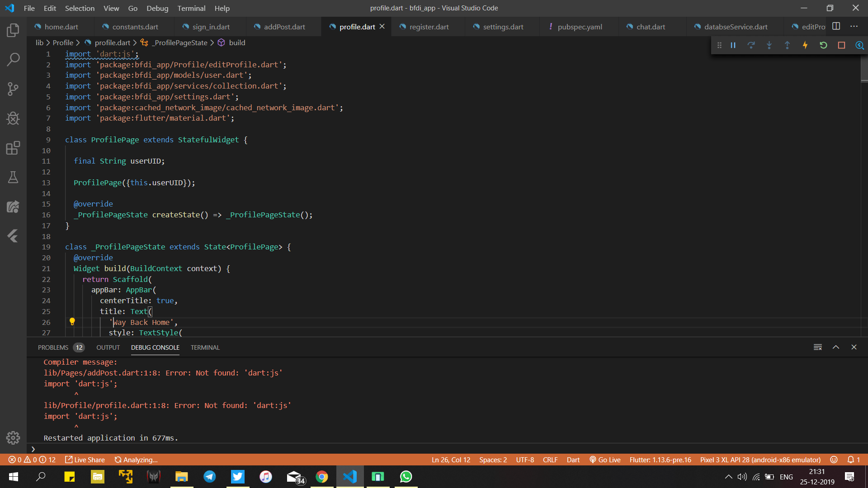This screenshot has width=868, height=488.
Task: Toggle Go Live server in the status bar
Action: point(605,460)
